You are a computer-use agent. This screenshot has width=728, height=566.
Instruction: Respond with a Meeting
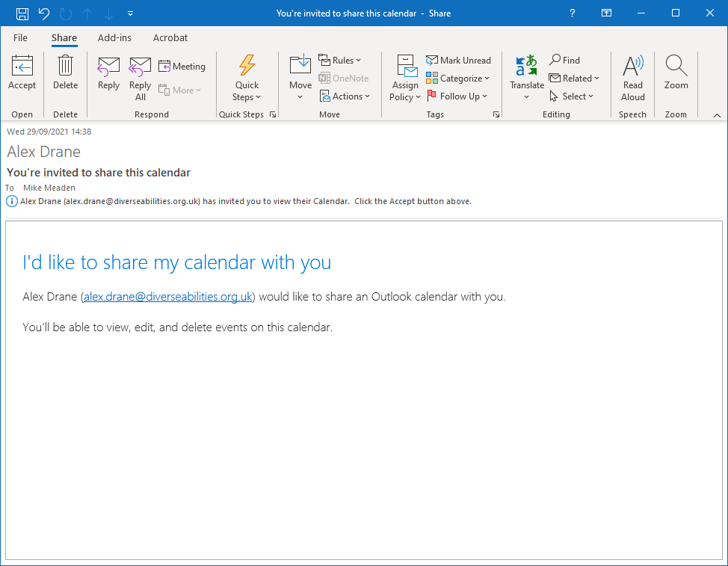182,67
